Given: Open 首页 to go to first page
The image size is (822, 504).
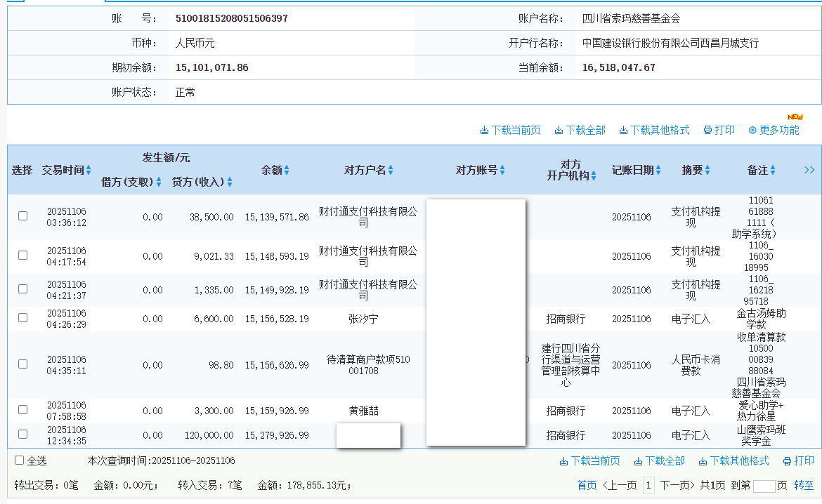Looking at the screenshot, I should tap(586, 484).
